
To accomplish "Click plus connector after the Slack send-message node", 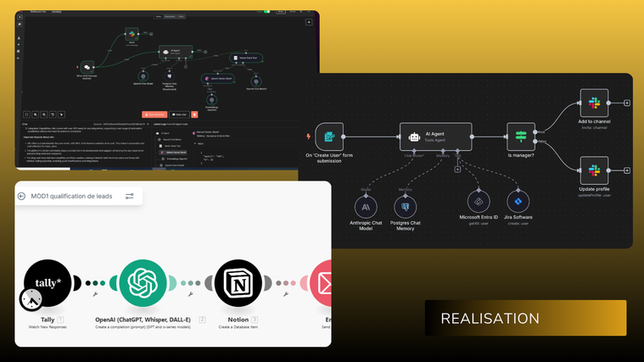I will (x=151, y=34).
